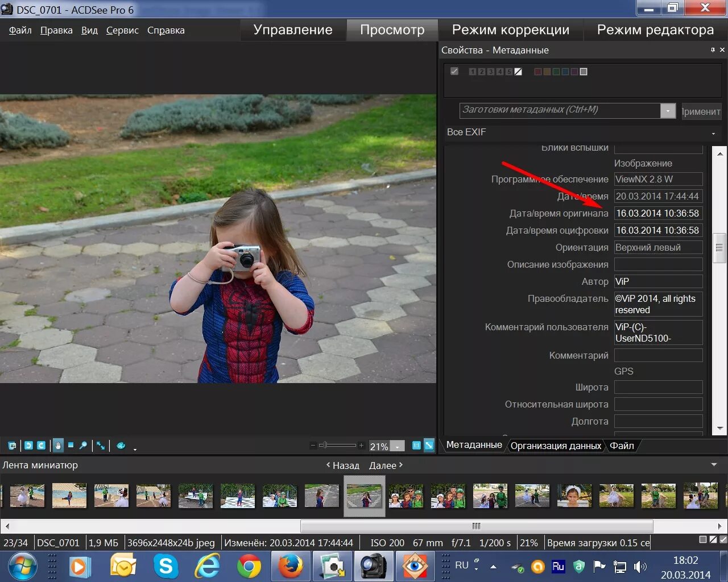This screenshot has height=582, width=728.
Task: Apply the green color label
Action: [556, 72]
